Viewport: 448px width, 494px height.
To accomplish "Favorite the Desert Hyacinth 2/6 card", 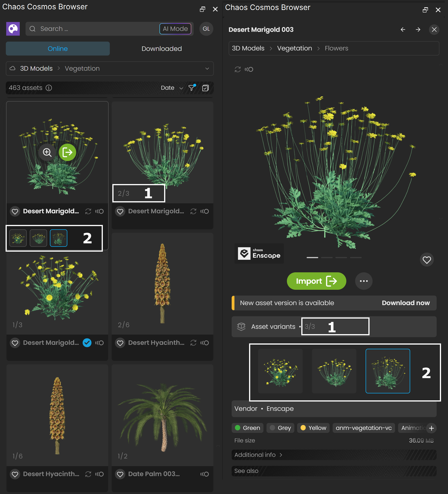I will [x=120, y=343].
